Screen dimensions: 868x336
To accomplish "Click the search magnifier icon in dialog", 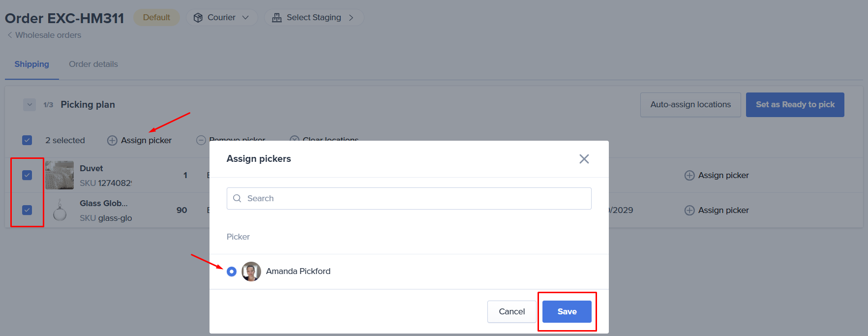I will click(x=237, y=198).
